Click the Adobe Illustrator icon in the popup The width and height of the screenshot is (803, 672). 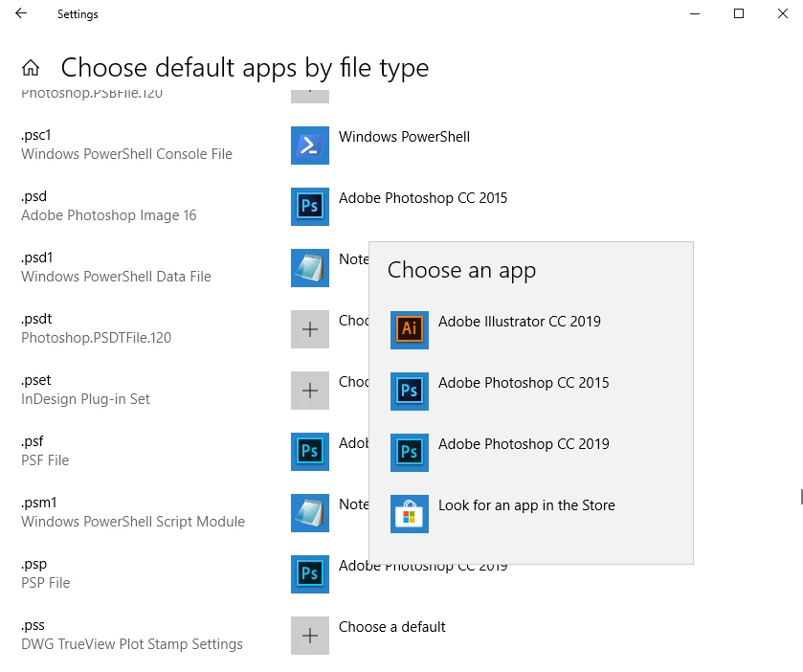410,330
